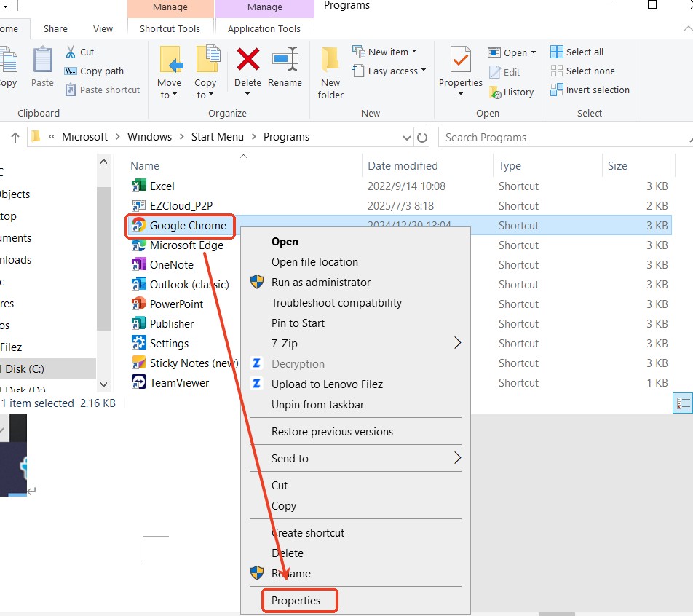Click the navigation pane scroll-down arrow

(x=104, y=384)
